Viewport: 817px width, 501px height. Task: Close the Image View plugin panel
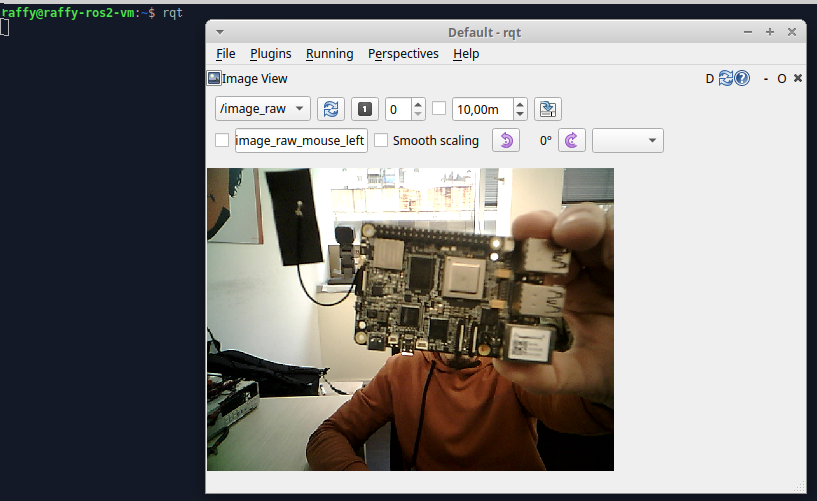click(798, 78)
